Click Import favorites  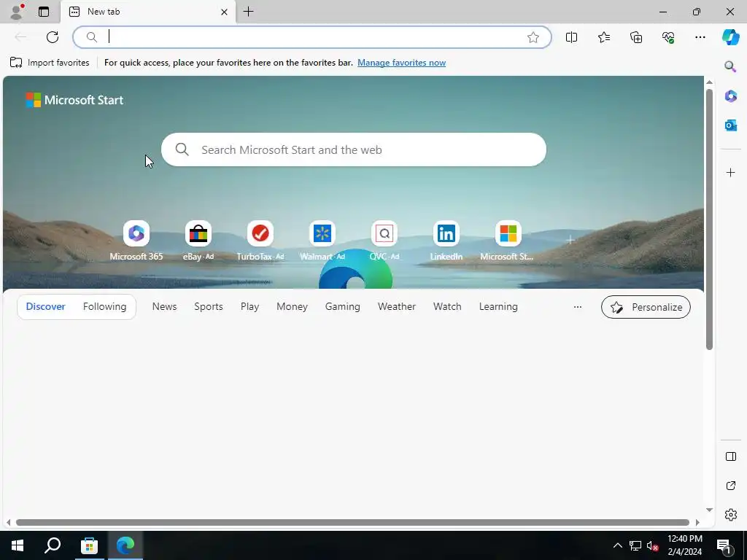click(x=50, y=63)
